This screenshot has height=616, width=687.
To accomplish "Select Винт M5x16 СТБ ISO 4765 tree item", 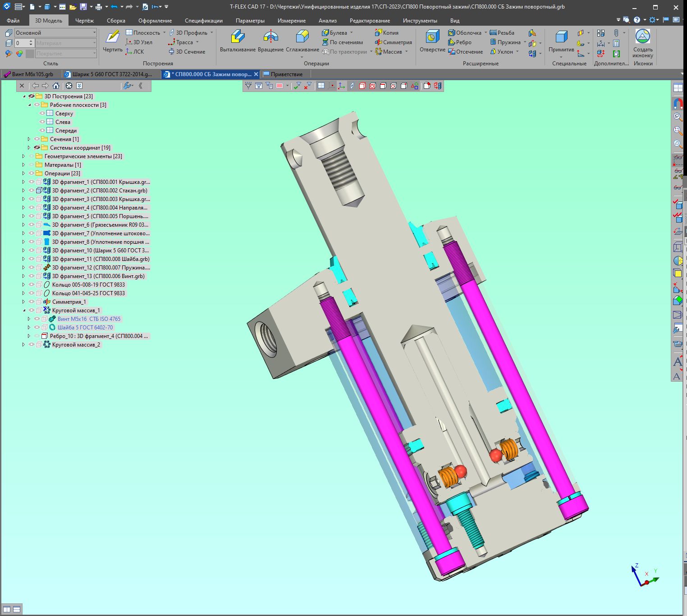I will 89,319.
